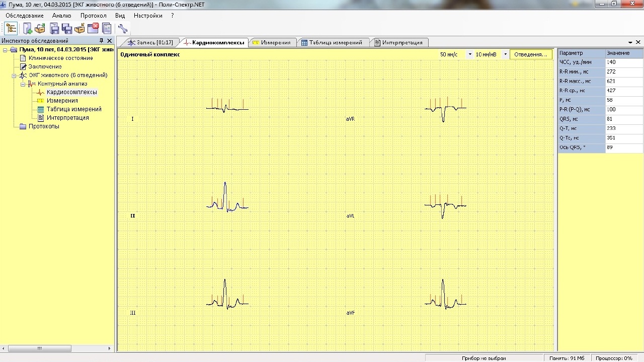Click the protocol document pages icon
Image resolution: width=644 pixels, height=362 pixels.
click(107, 29)
